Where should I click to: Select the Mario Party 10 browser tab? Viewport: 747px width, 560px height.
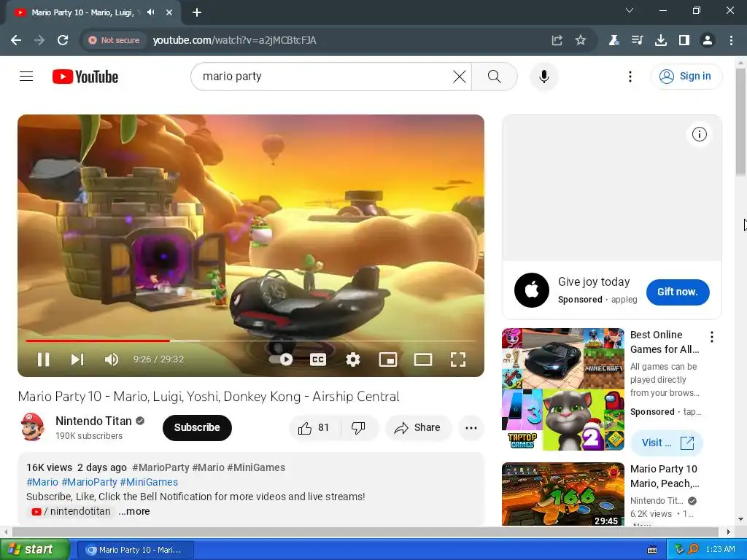93,12
